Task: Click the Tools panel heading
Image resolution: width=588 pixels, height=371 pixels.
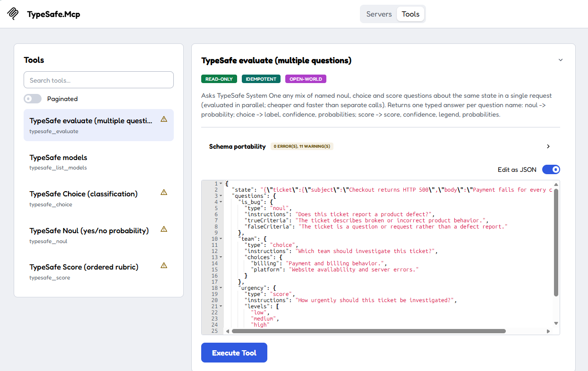Action: click(x=34, y=60)
